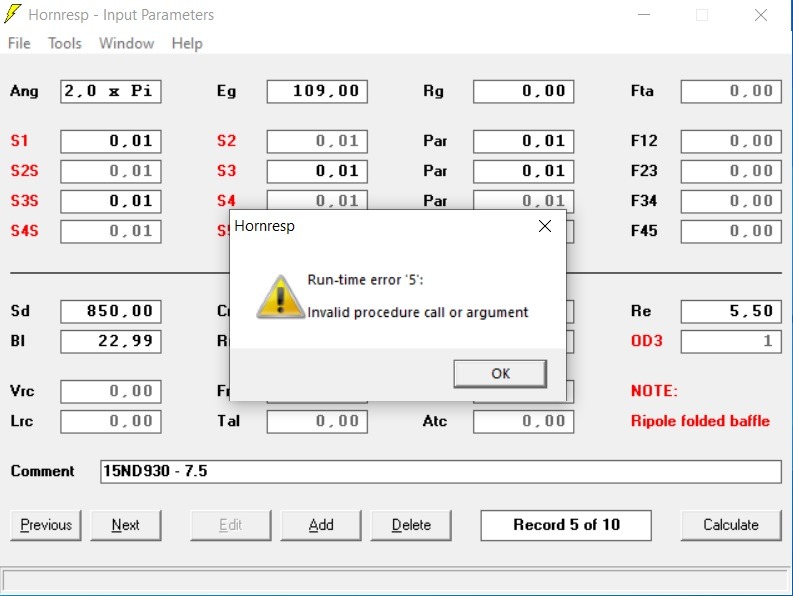Click the Record 5 of 10 indicator
The width and height of the screenshot is (793, 596).
click(566, 525)
